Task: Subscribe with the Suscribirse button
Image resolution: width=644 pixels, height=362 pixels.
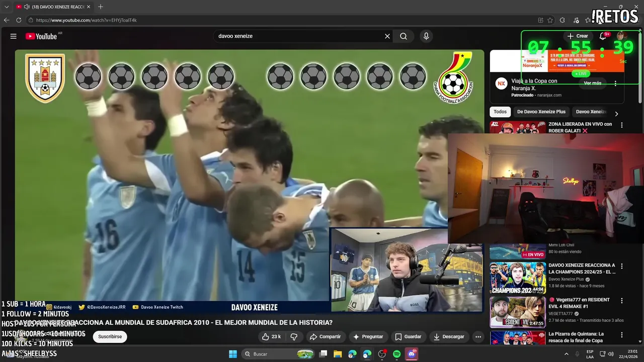Action: tap(110, 337)
